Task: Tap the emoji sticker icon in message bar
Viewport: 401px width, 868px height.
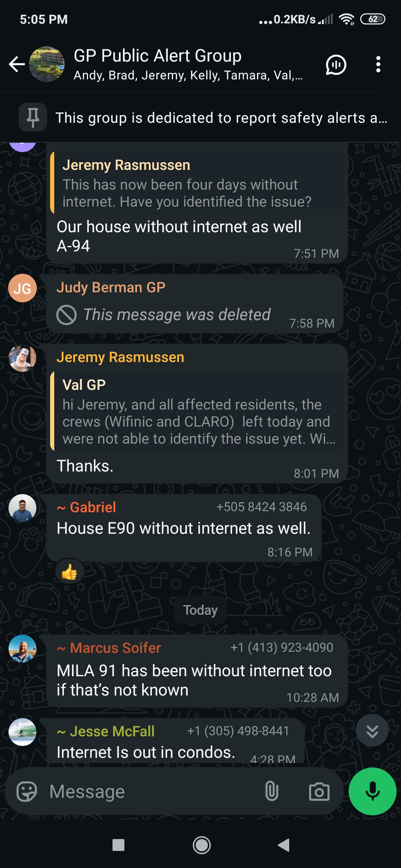Action: pos(27,792)
